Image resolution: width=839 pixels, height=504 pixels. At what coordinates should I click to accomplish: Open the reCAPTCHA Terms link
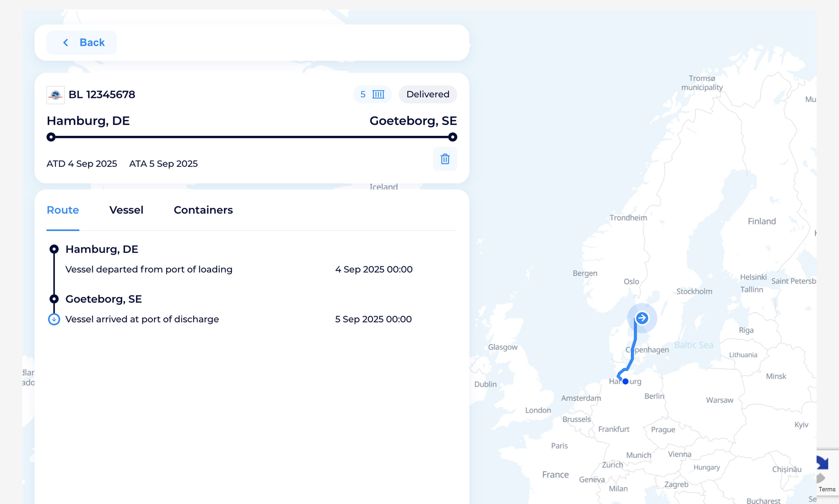point(827,489)
